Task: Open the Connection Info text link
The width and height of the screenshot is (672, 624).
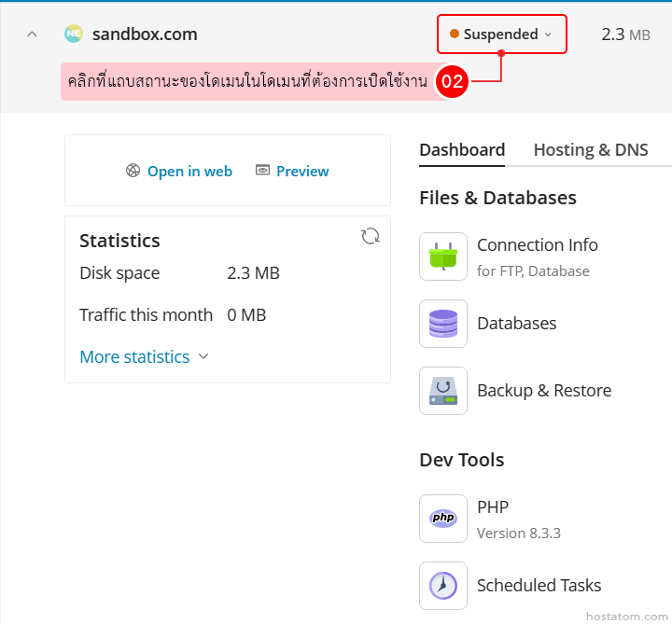Action: click(538, 245)
